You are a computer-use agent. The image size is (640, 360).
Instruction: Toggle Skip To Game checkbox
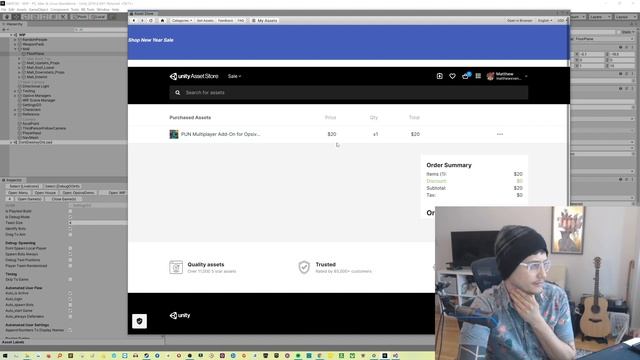click(70, 280)
